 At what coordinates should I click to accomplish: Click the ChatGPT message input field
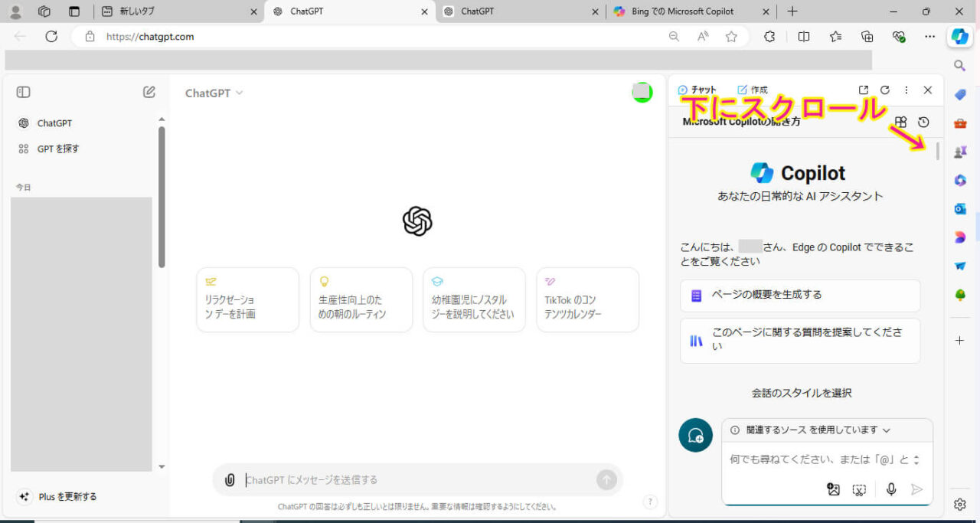(417, 480)
